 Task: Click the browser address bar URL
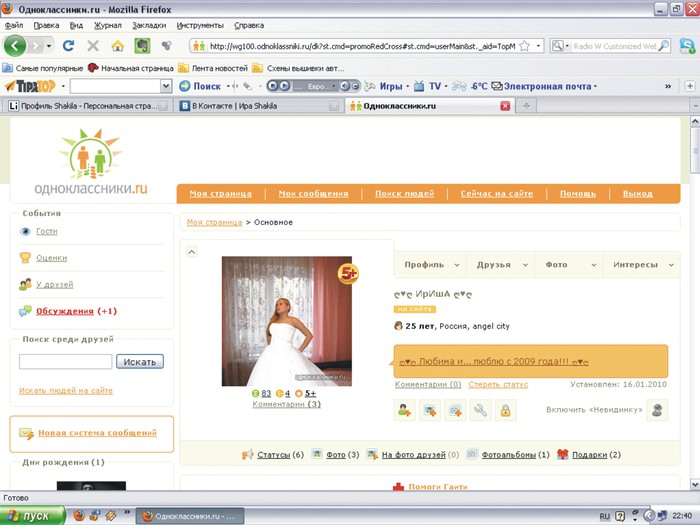coord(362,46)
